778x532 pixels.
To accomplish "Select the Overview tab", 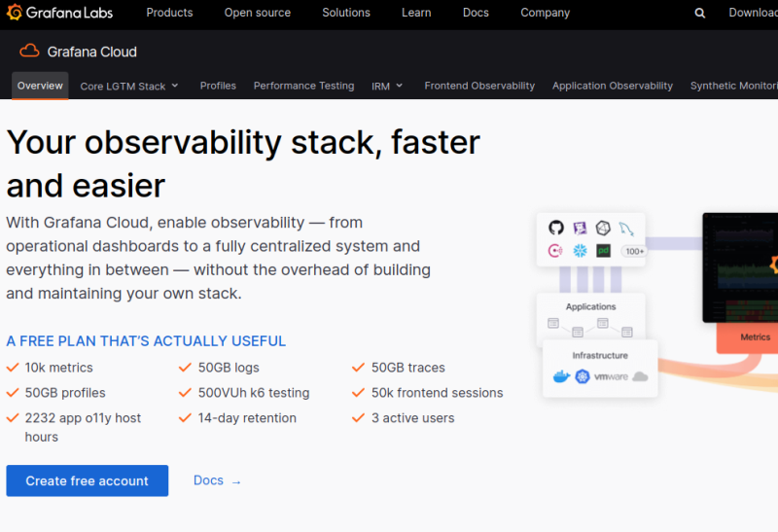I will coord(40,86).
